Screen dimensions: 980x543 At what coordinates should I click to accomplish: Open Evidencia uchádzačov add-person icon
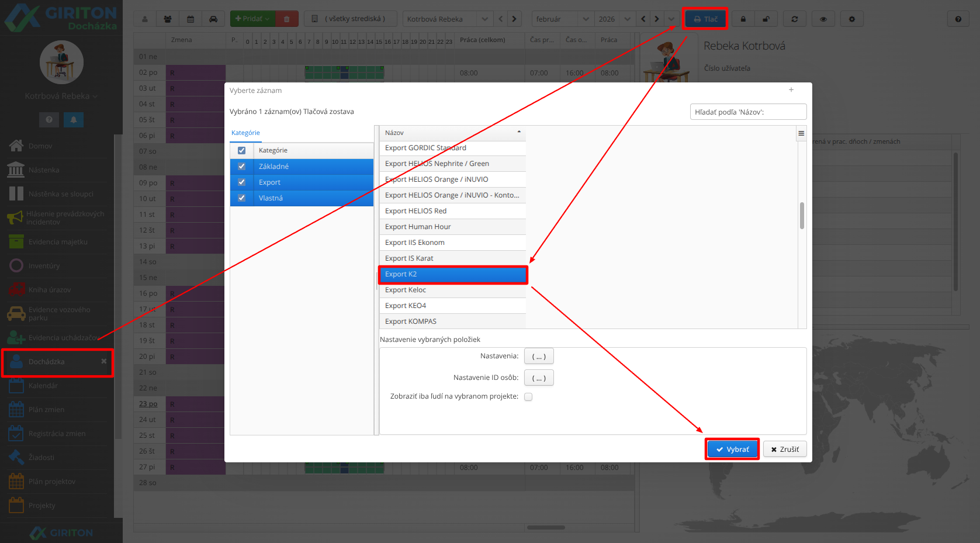pyautogui.click(x=16, y=338)
